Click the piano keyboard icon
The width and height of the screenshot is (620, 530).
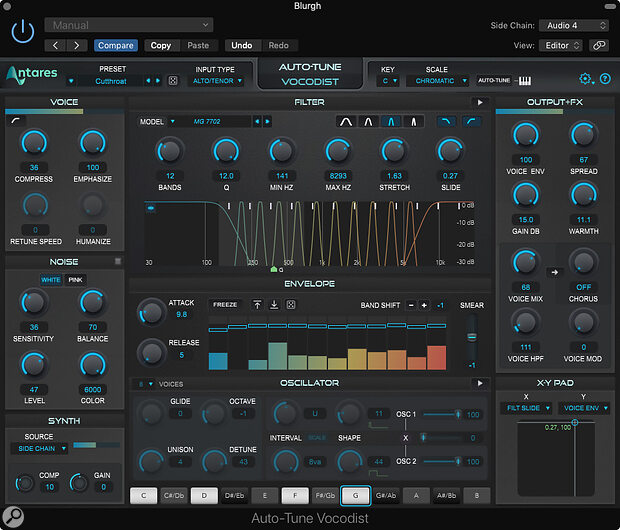[525, 81]
